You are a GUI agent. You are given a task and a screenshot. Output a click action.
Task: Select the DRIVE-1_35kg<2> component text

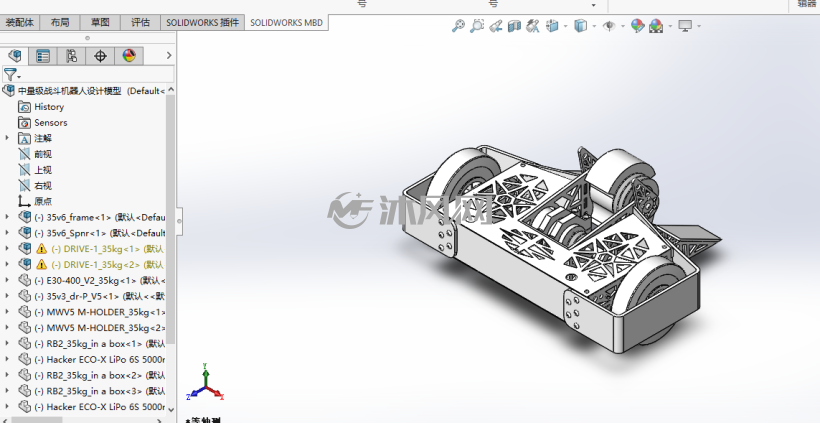coord(107,265)
